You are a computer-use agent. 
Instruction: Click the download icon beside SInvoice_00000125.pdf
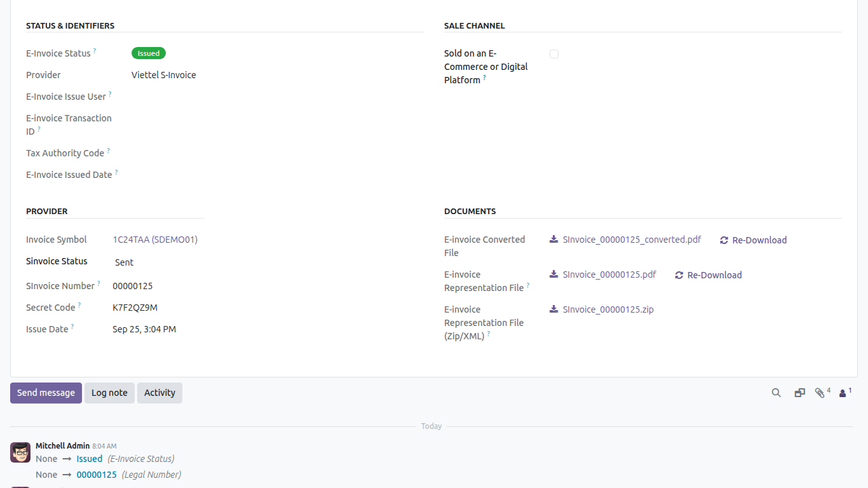point(554,274)
